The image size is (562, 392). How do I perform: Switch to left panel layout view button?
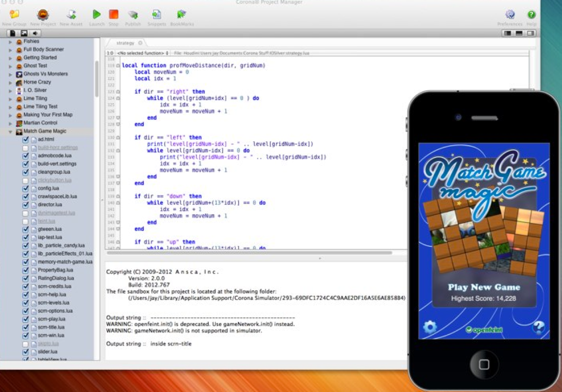(507, 33)
